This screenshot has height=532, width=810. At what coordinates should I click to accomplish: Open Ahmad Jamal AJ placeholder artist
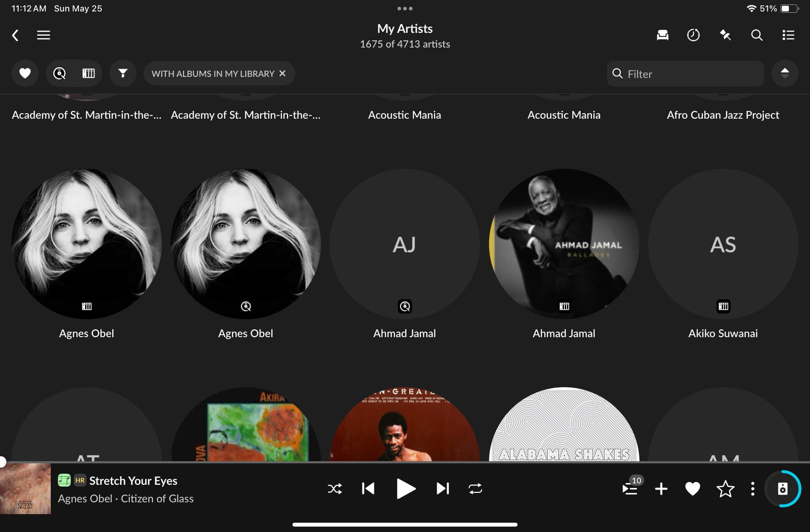coord(405,244)
